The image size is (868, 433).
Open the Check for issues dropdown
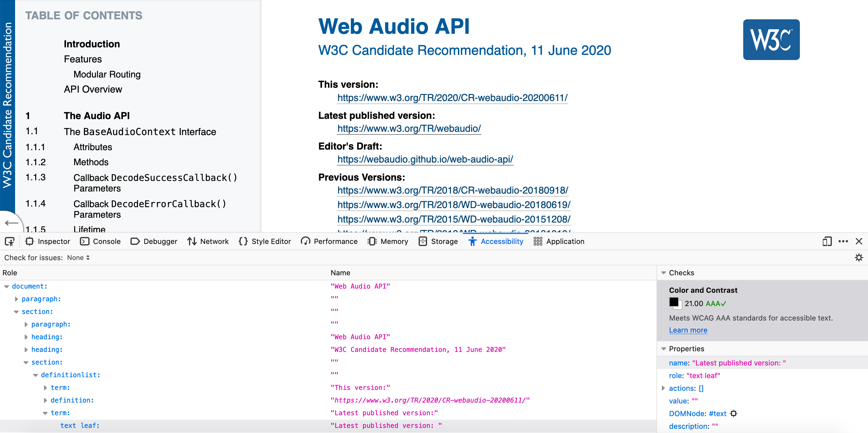(x=78, y=258)
